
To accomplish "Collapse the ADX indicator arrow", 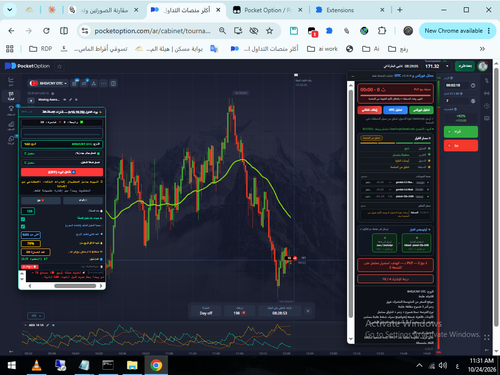I will (x=25, y=325).
